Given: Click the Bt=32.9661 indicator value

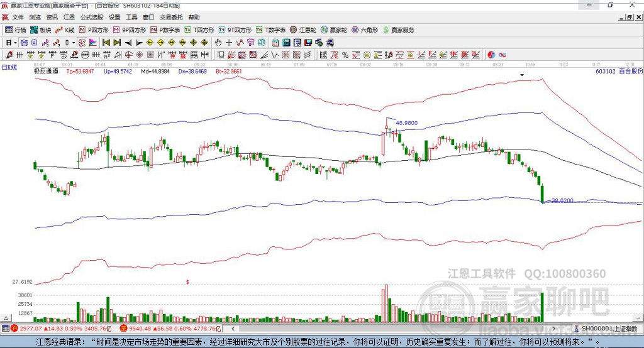Looking at the screenshot, I should (x=229, y=71).
